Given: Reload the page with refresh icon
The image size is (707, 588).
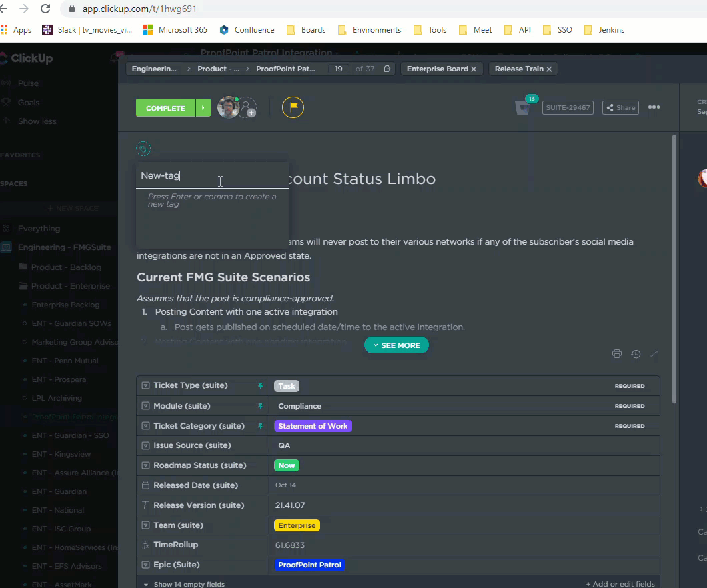Looking at the screenshot, I should (x=45, y=9).
